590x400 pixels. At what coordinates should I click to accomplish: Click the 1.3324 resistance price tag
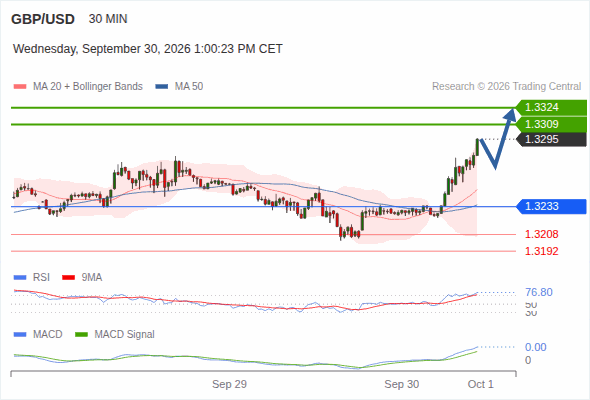tap(551, 108)
